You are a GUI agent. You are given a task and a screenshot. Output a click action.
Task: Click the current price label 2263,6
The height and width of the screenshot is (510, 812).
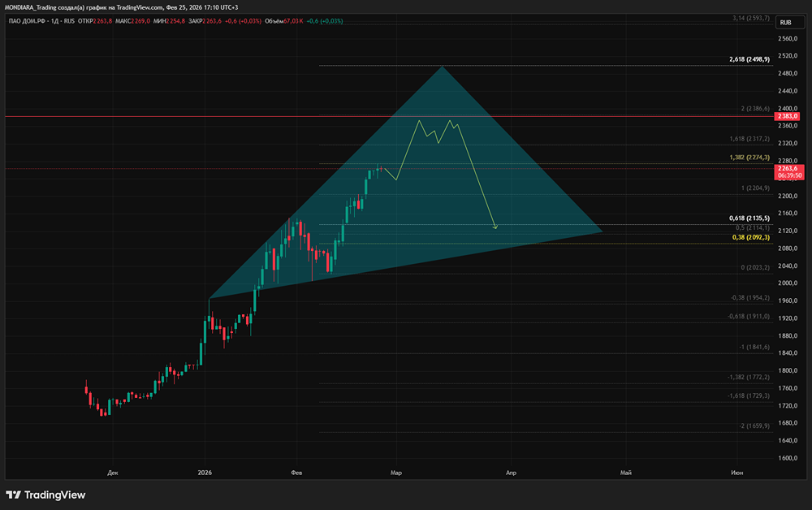coord(786,169)
